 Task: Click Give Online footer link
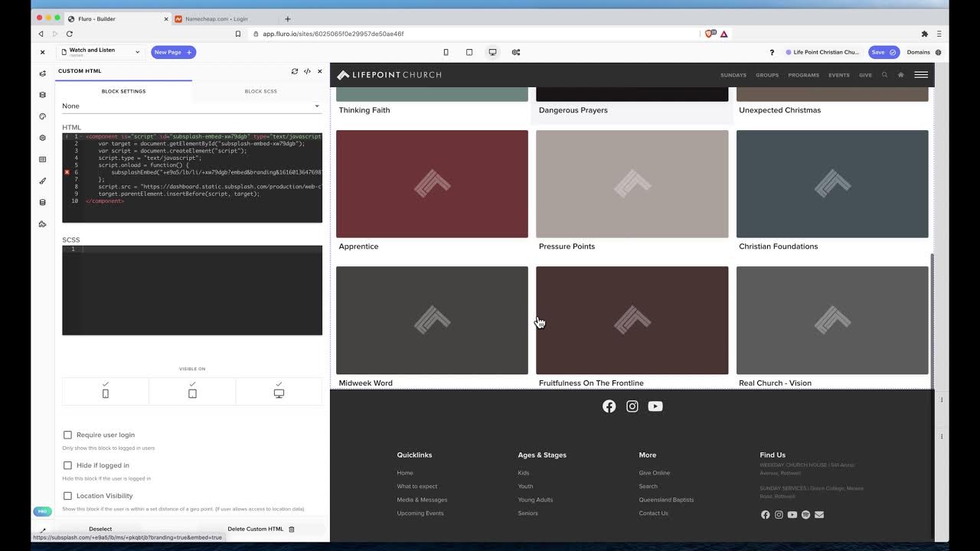[x=655, y=473]
